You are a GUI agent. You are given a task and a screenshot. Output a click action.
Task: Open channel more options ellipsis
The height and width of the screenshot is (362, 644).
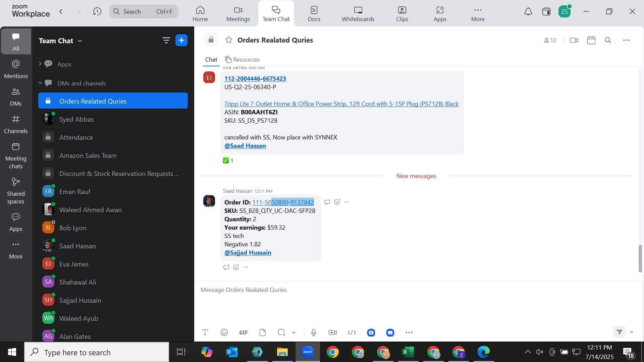[627, 40]
